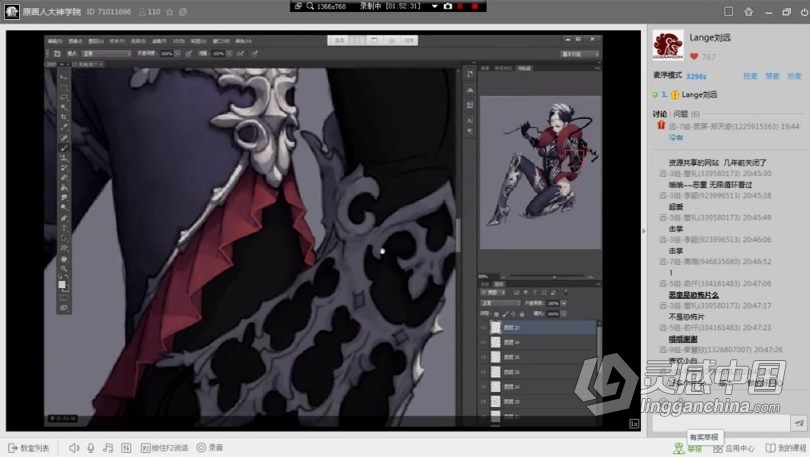The image size is (810, 457).
Task: Toggle eye icon of second layer row
Action: 484,342
